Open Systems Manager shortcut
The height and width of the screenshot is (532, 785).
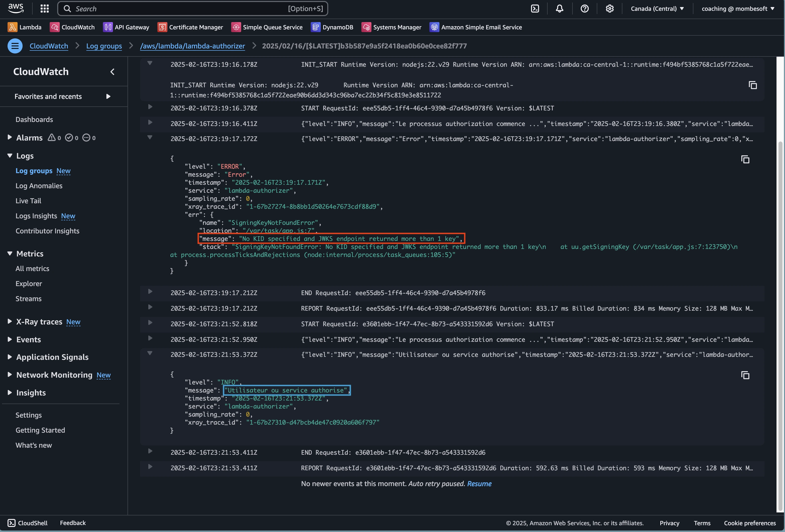tap(391, 27)
